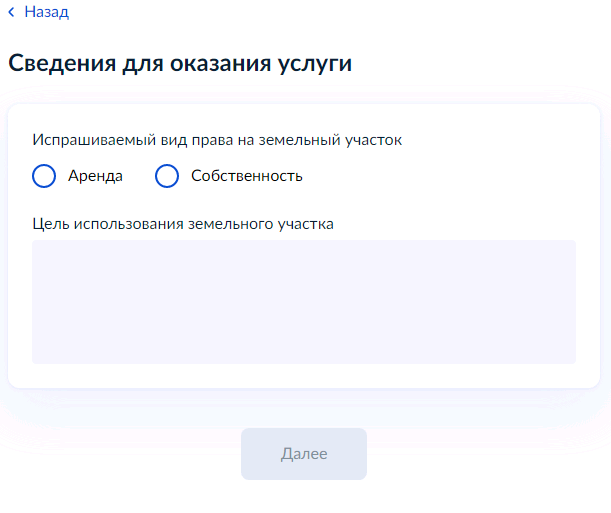The height and width of the screenshot is (513, 611).
Task: Click the back chevron arrow icon
Action: pos(11,12)
